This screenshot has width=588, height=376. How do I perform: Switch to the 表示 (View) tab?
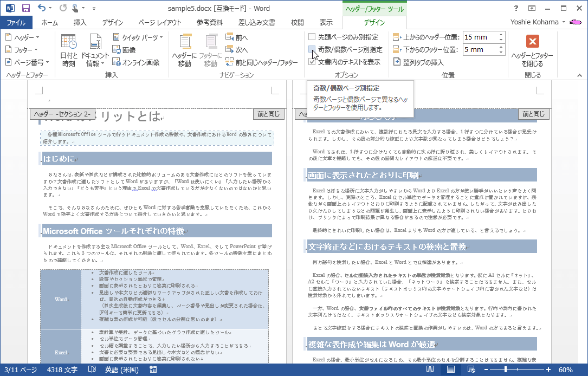click(326, 23)
